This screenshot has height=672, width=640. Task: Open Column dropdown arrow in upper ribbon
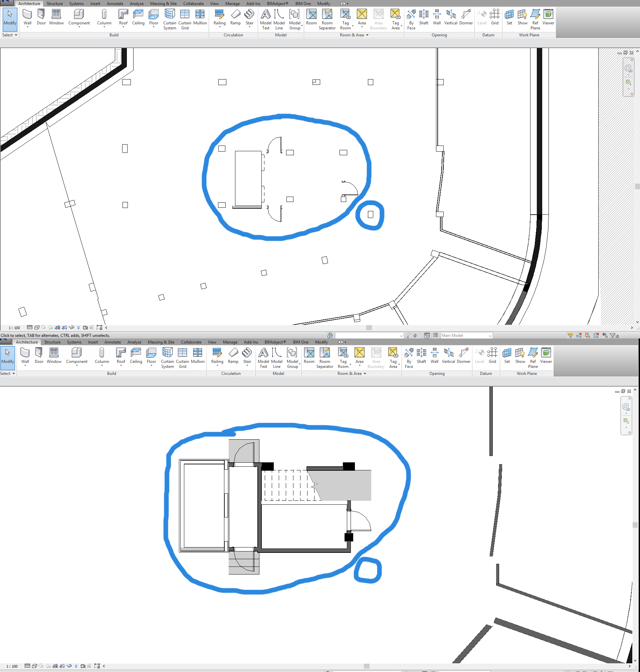click(x=104, y=27)
